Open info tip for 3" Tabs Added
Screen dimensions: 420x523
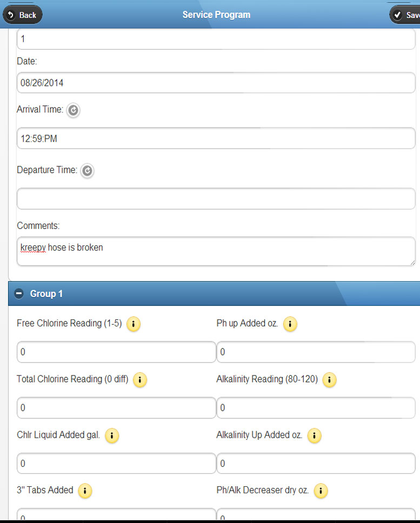[x=84, y=491]
